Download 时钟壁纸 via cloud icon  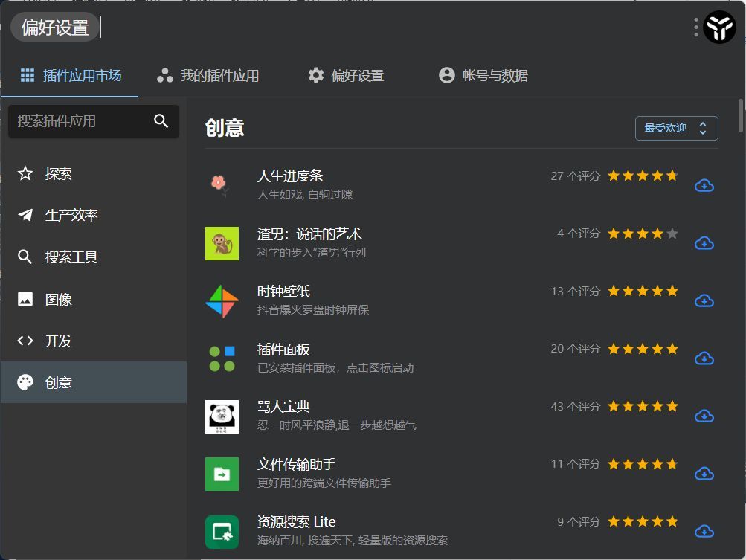(704, 300)
